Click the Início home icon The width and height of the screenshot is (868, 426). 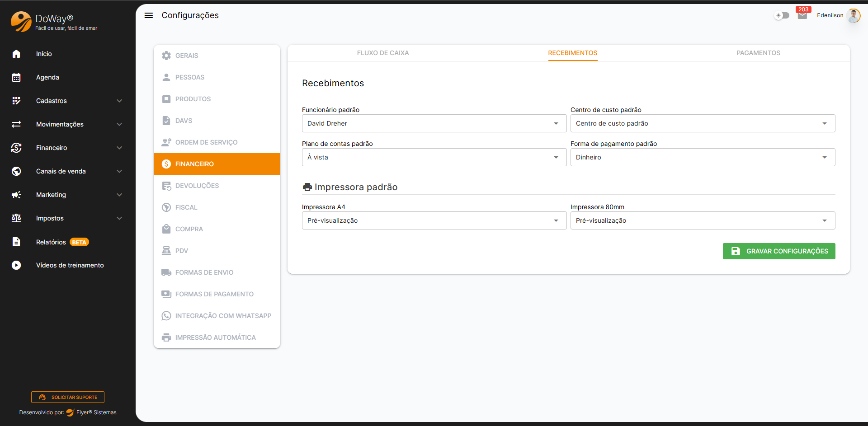pos(16,54)
